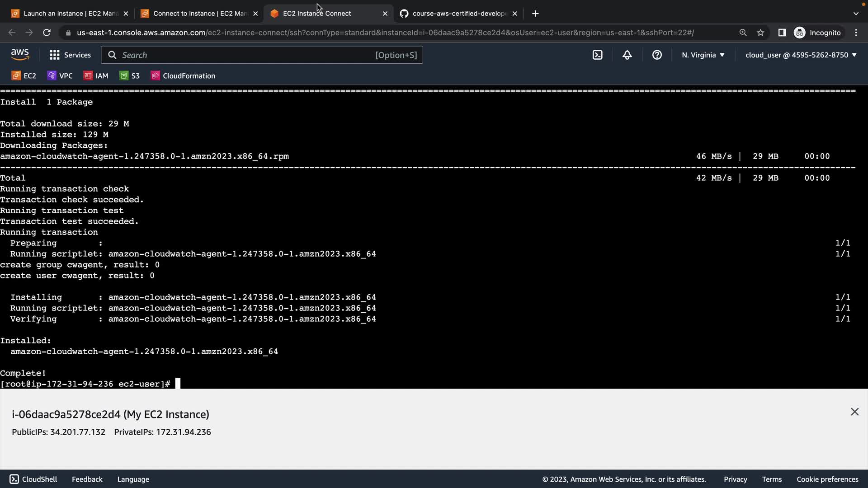The image size is (868, 488).
Task: Expand the cloud_user account dropdown
Action: pyautogui.click(x=801, y=55)
